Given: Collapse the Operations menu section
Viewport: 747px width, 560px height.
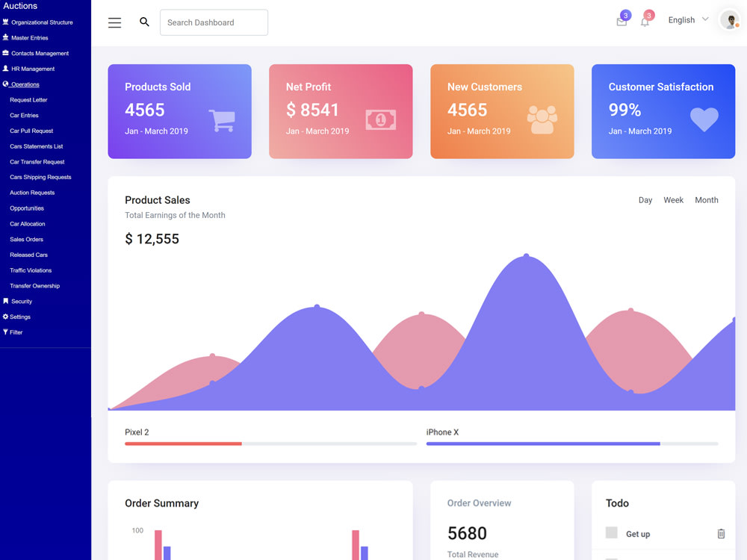Looking at the screenshot, I should pos(25,84).
